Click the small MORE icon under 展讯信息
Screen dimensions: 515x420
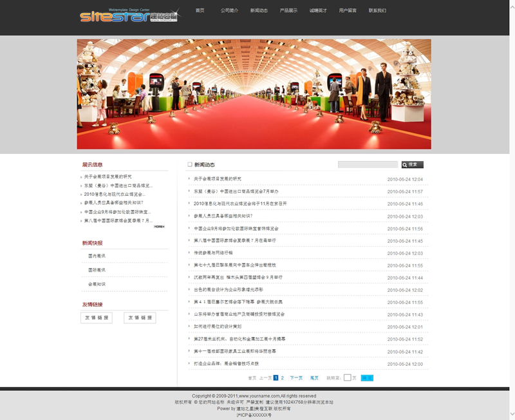point(159,227)
